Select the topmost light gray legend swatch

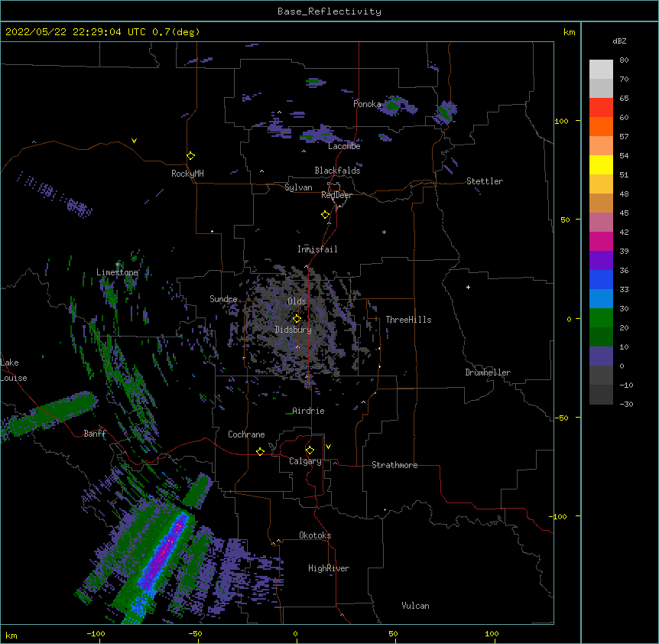pyautogui.click(x=601, y=69)
